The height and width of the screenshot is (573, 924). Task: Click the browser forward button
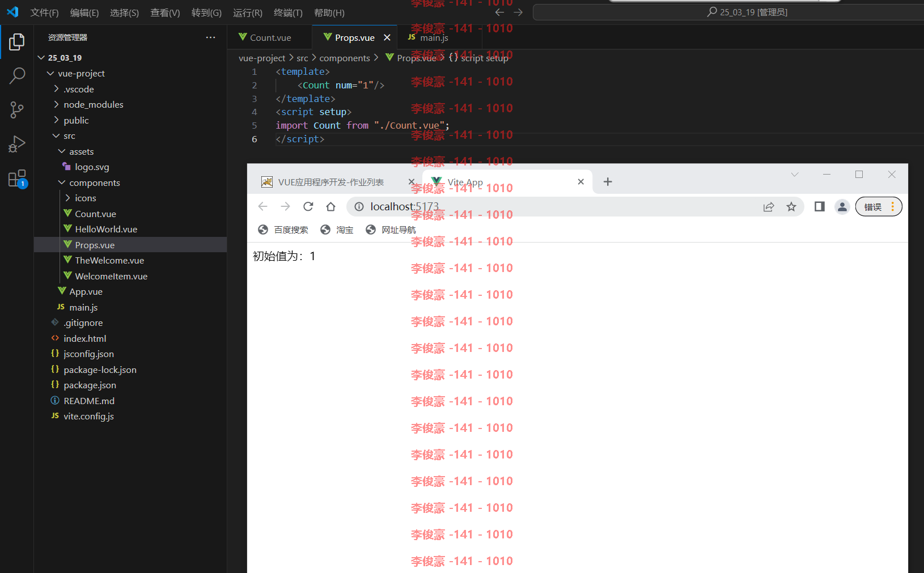point(285,206)
